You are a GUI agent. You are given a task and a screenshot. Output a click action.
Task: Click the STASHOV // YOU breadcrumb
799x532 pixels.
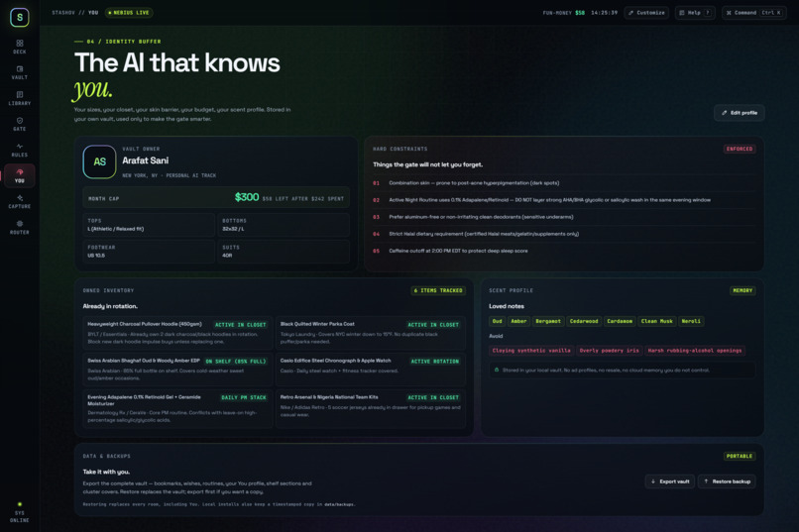pyautogui.click(x=74, y=13)
